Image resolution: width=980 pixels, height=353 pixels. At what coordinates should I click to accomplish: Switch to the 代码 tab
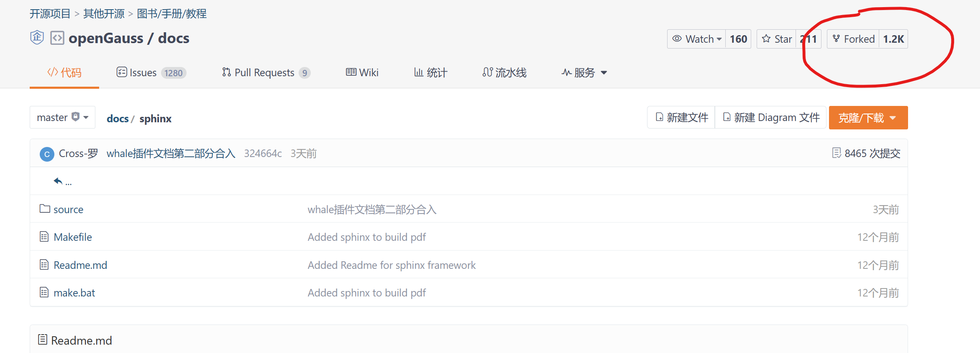coord(64,72)
